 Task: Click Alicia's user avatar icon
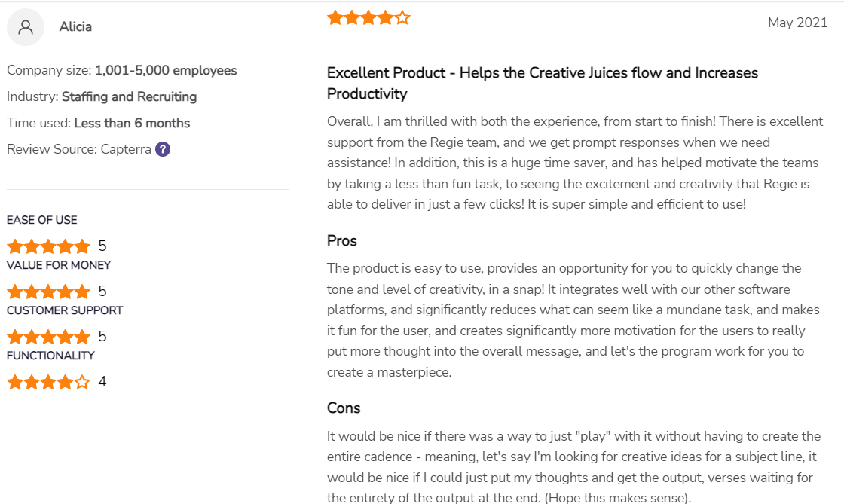pyautogui.click(x=26, y=27)
